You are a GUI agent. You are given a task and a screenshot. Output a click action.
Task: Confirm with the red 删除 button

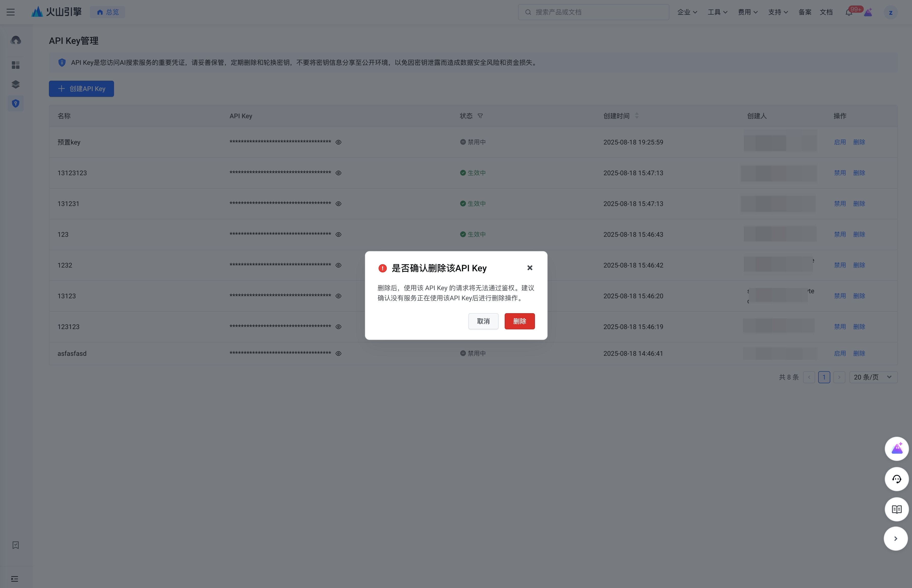click(x=519, y=321)
